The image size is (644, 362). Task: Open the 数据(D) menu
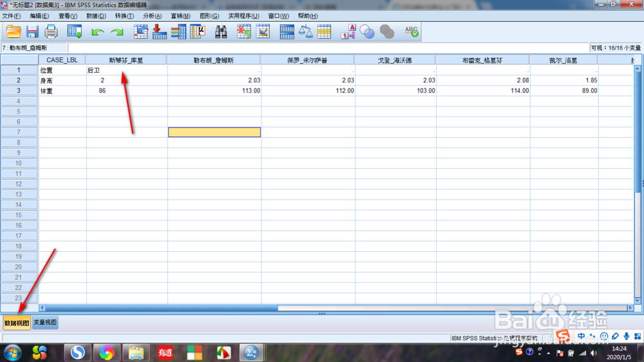click(x=96, y=16)
